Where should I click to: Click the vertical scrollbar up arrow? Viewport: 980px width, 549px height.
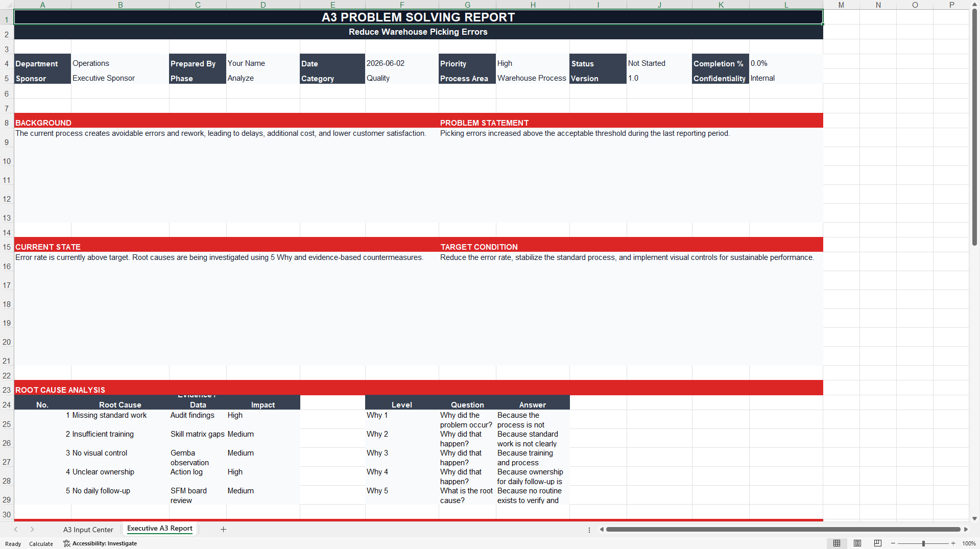[x=974, y=4]
